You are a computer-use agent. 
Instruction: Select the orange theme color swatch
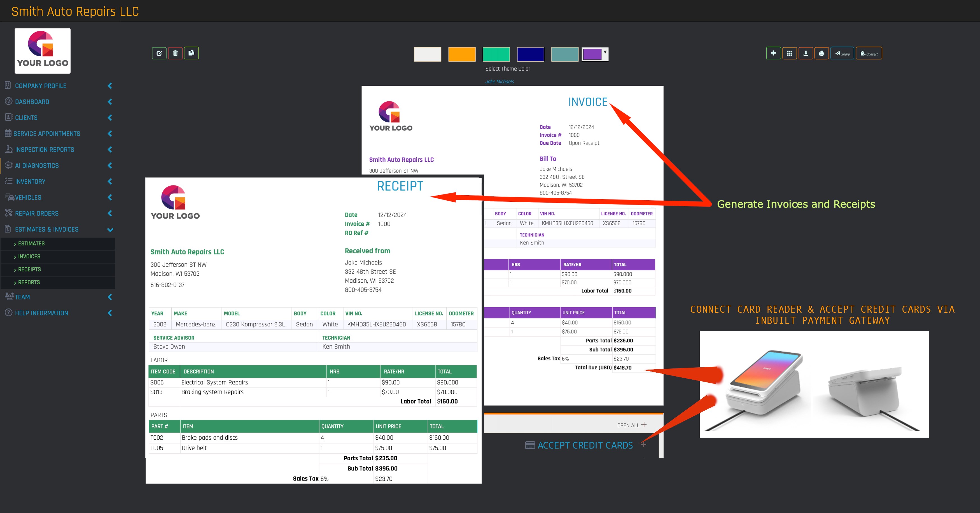(462, 54)
